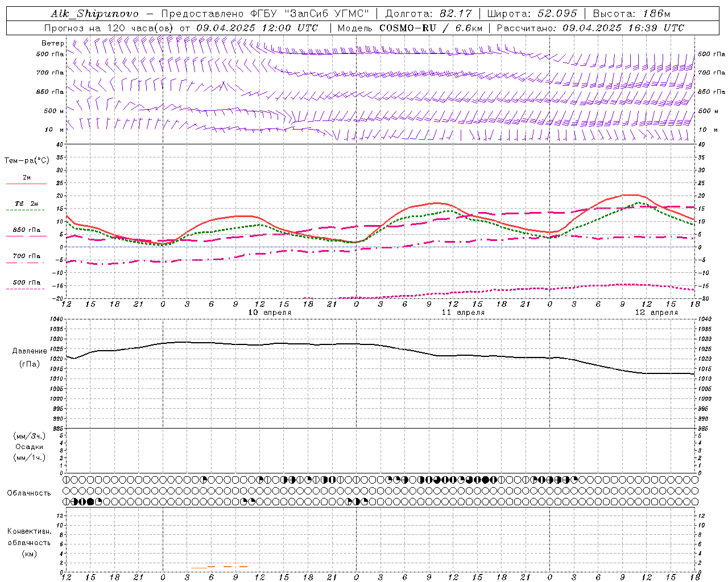Click the 10 апреля date label
Image resolution: width=728 pixels, height=582 pixels.
pyautogui.click(x=270, y=313)
